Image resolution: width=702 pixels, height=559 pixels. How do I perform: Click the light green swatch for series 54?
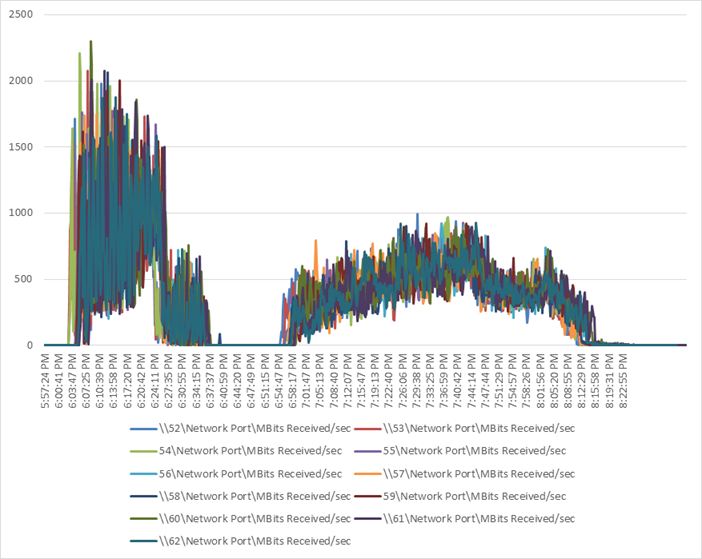pyautogui.click(x=144, y=451)
